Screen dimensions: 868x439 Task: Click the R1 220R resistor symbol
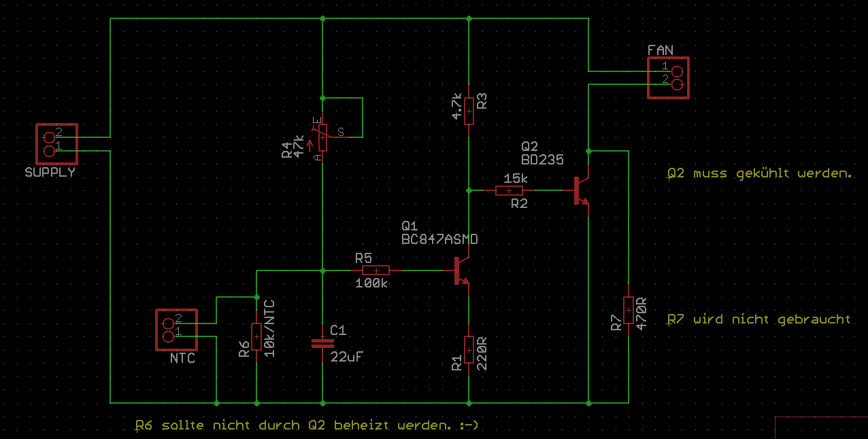click(469, 350)
